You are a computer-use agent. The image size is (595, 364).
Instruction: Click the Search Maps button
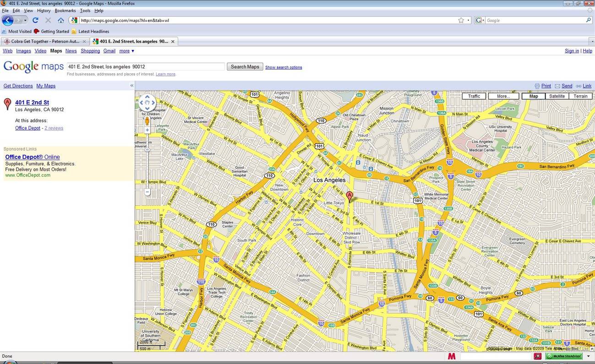pos(245,67)
